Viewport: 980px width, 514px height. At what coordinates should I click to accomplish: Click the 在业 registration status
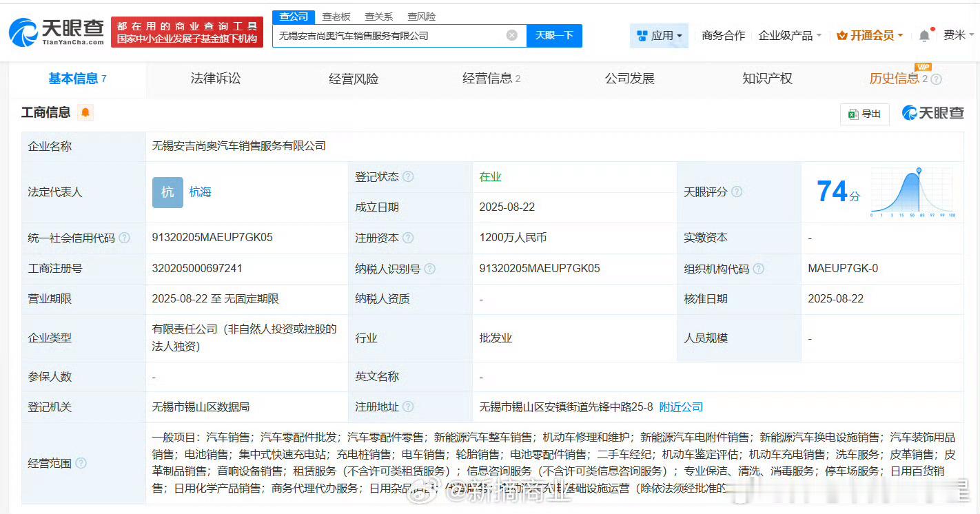[491, 177]
